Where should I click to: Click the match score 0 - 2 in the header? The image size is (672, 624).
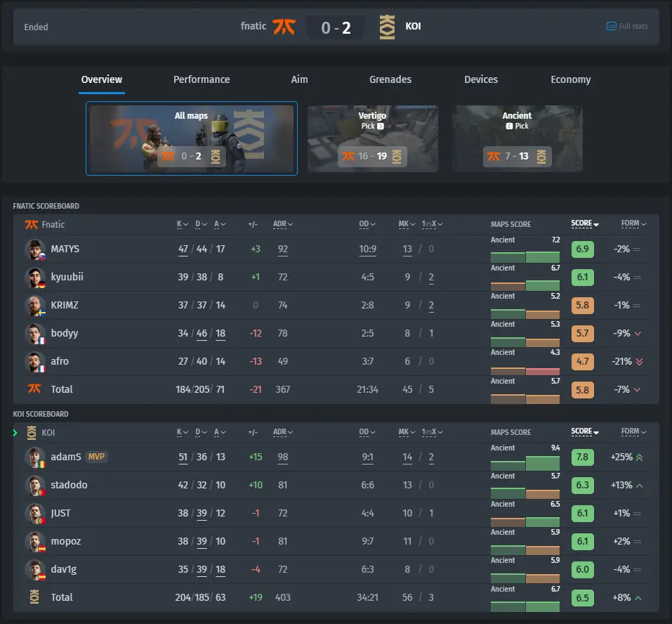click(336, 28)
